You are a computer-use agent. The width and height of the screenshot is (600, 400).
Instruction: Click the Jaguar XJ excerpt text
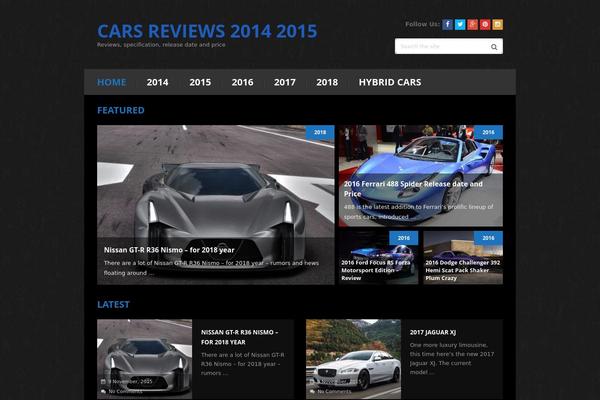(452, 359)
